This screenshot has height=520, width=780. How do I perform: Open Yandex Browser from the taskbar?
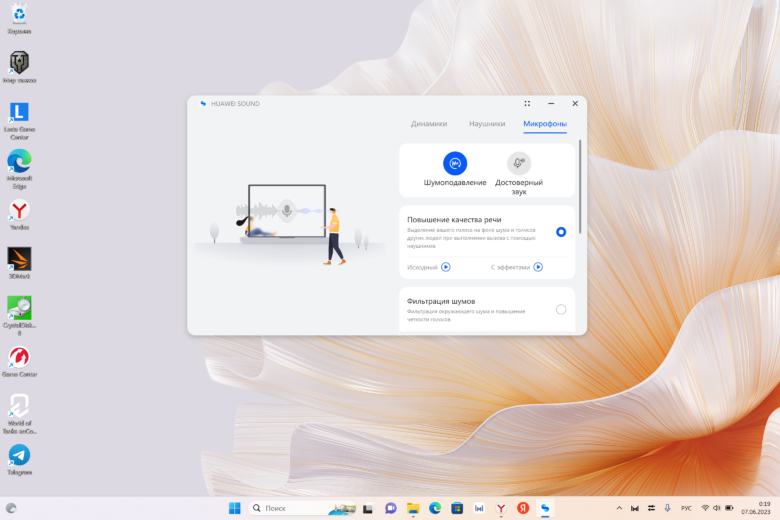(x=501, y=508)
